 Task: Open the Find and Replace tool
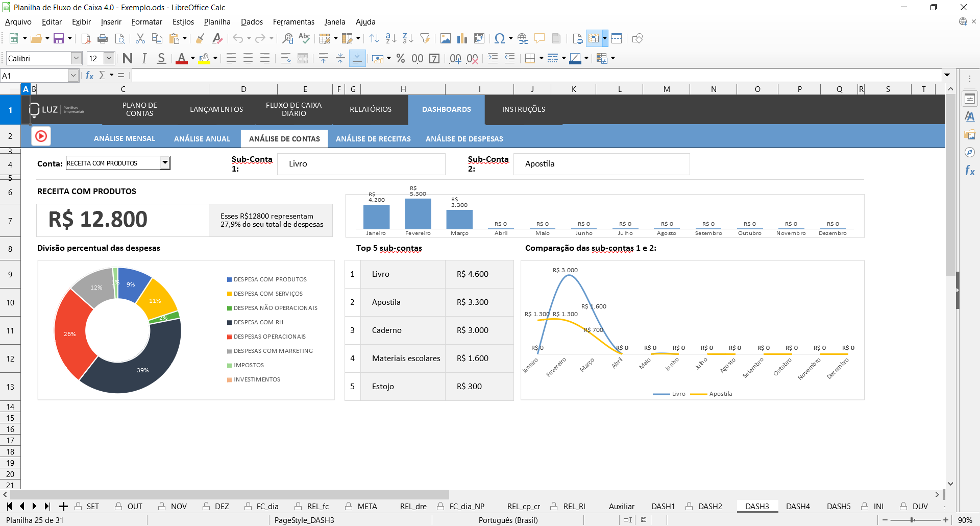coord(288,39)
